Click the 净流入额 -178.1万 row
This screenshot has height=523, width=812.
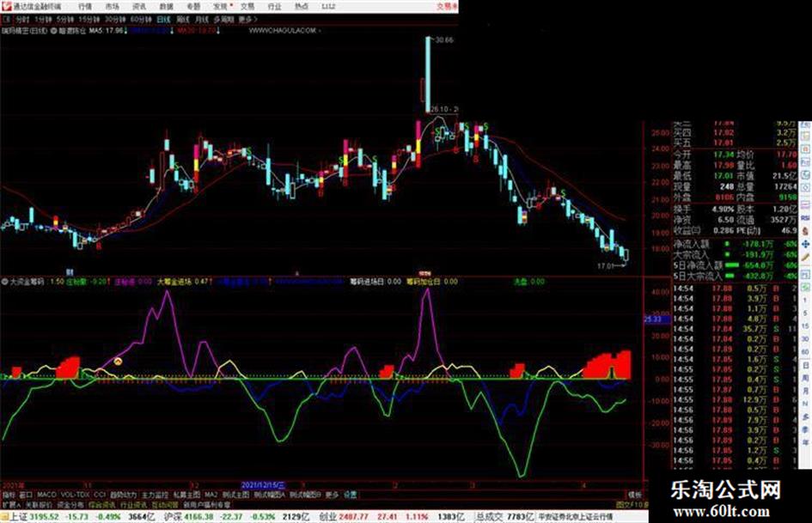pos(736,244)
